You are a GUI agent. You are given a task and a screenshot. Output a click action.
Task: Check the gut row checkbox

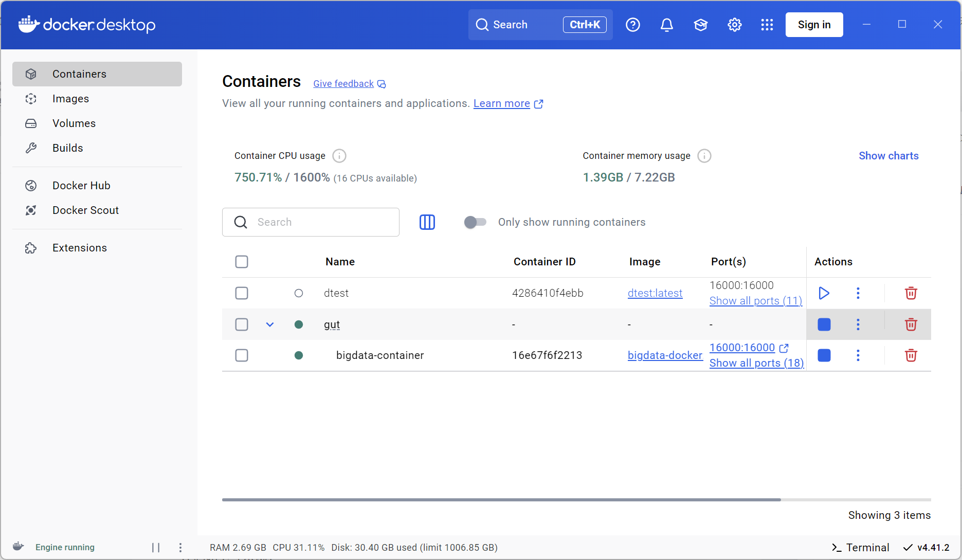pyautogui.click(x=242, y=324)
